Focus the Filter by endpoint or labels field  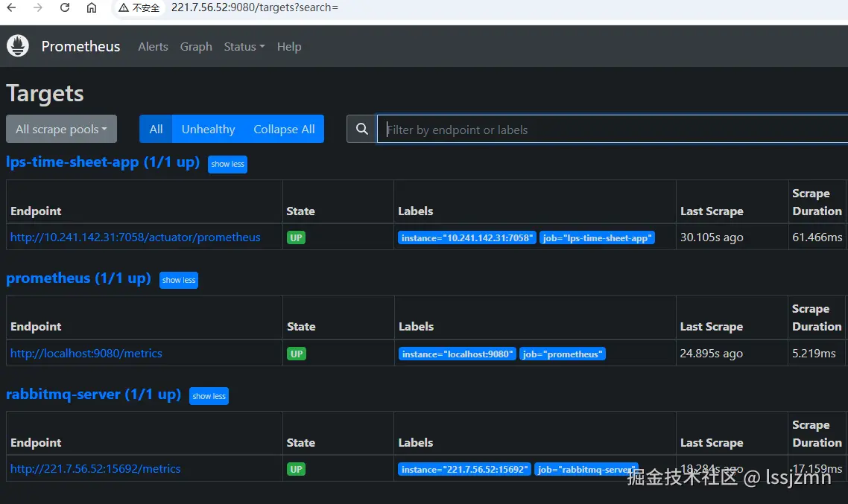(613, 129)
